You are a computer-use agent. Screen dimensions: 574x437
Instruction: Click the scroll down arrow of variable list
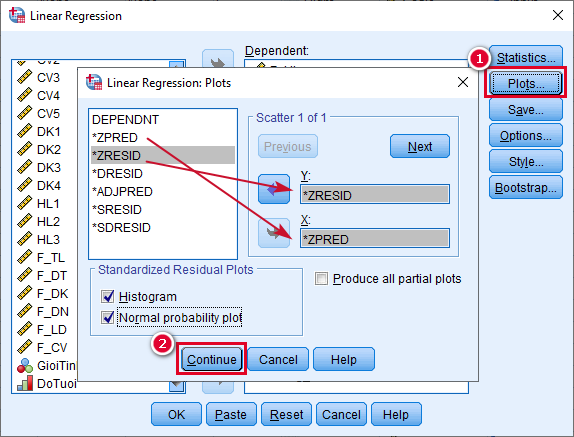pyautogui.click(x=176, y=385)
